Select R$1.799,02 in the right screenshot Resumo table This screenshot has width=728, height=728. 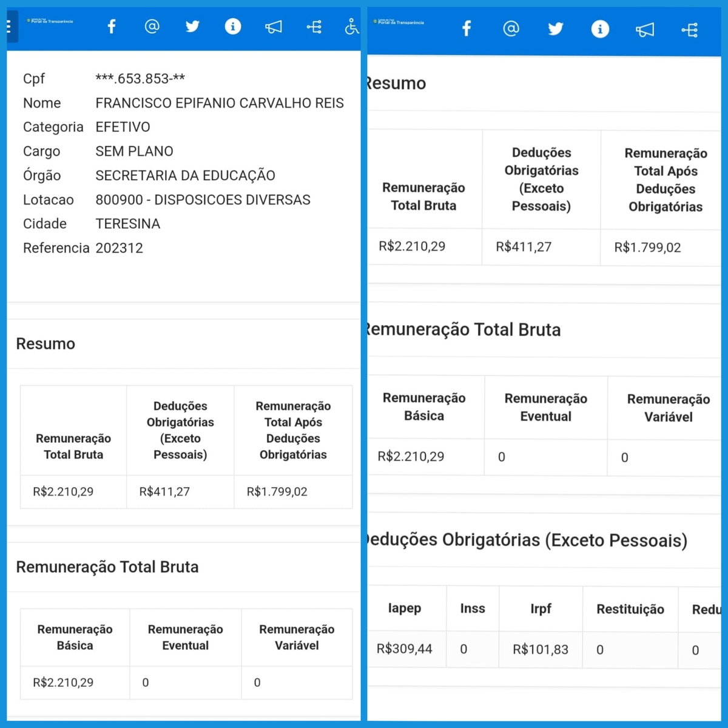(647, 248)
